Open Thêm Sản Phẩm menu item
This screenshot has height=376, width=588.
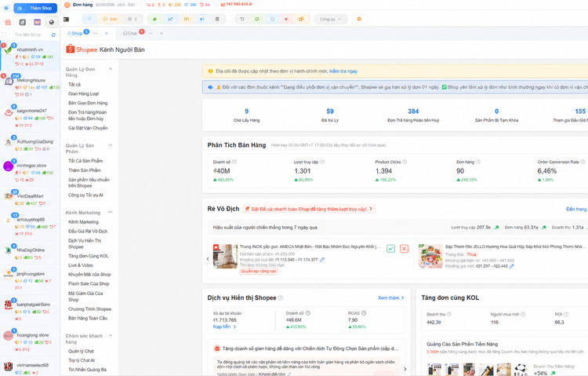click(x=85, y=170)
